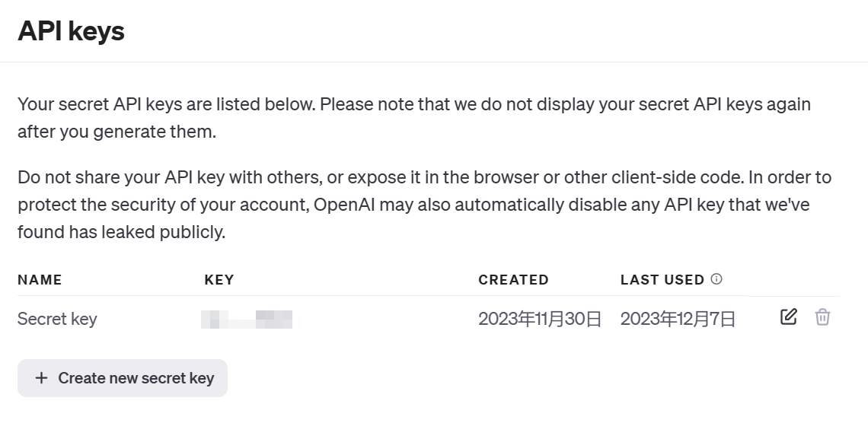Click the plus icon in the create button

pyautogui.click(x=42, y=378)
